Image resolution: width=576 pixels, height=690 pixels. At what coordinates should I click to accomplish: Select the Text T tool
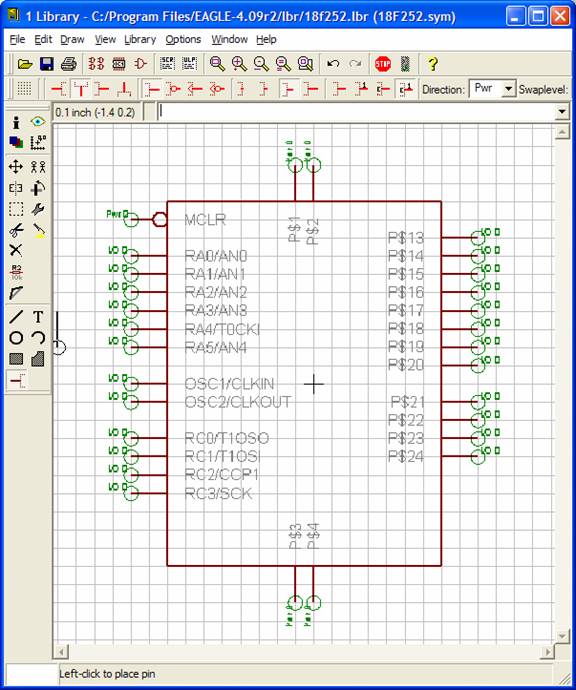point(38,316)
